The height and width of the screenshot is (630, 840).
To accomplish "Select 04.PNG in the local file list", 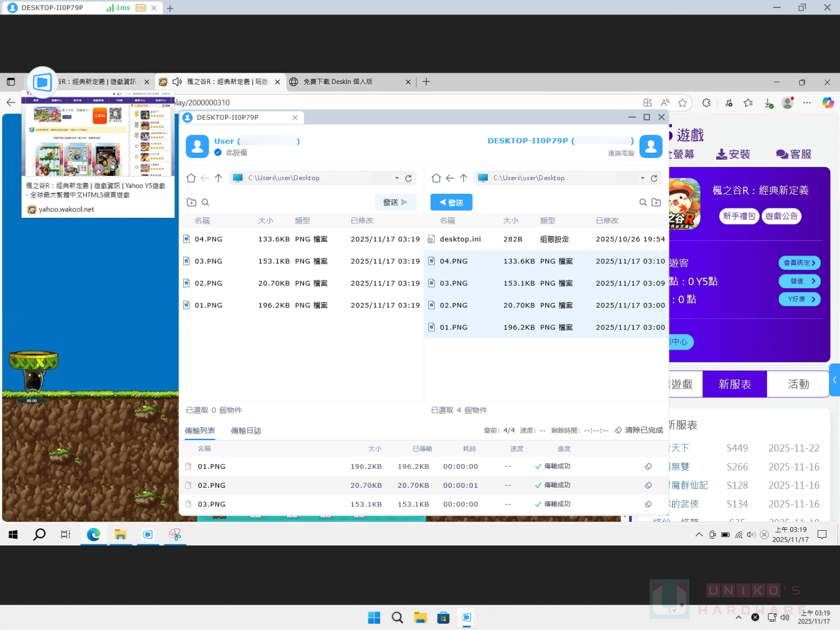I will point(208,239).
